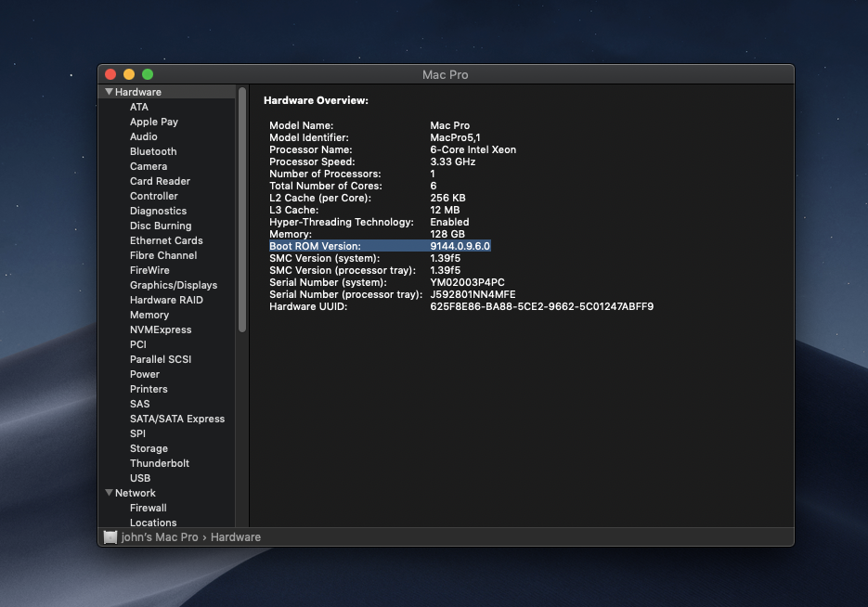Minimize window with the yellow button

(x=129, y=74)
